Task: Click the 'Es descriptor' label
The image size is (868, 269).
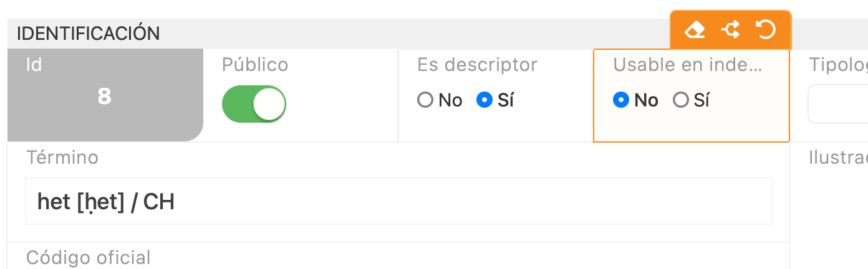Action: [477, 65]
